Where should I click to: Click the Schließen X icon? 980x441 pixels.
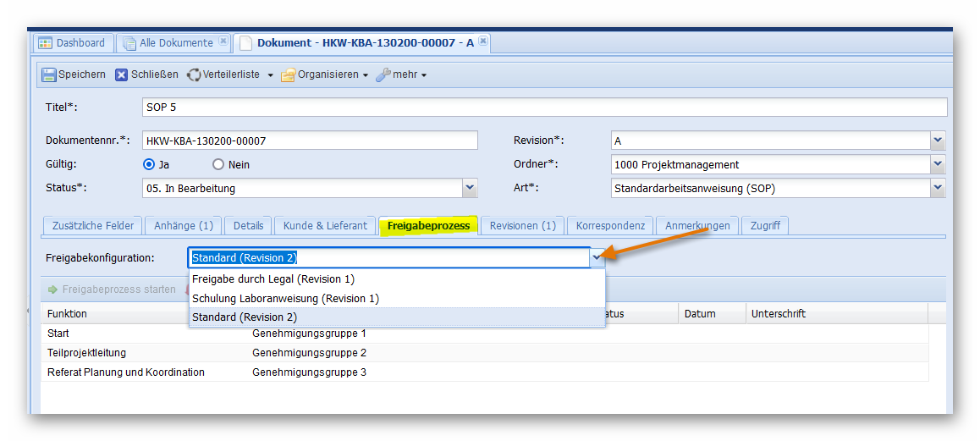click(122, 74)
